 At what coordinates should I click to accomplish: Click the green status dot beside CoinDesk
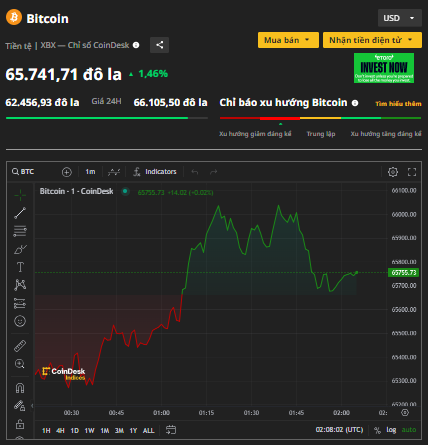click(x=125, y=191)
